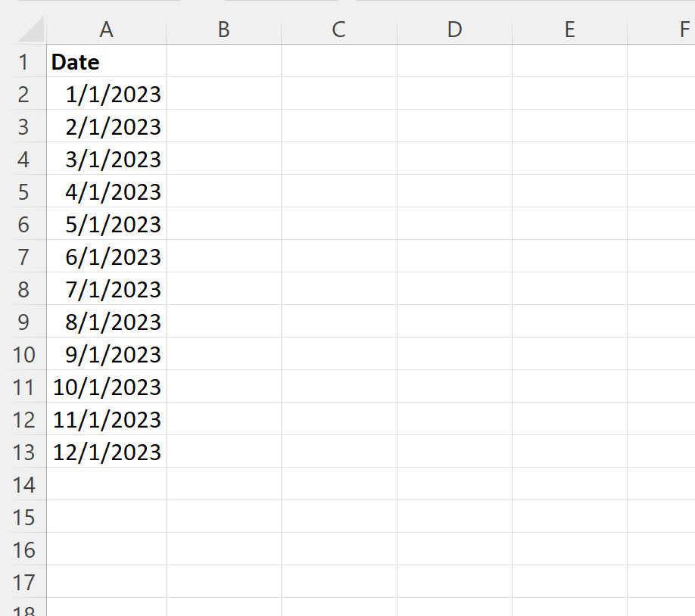Image resolution: width=695 pixels, height=616 pixels.
Task: Select column B header
Action: pos(223,30)
